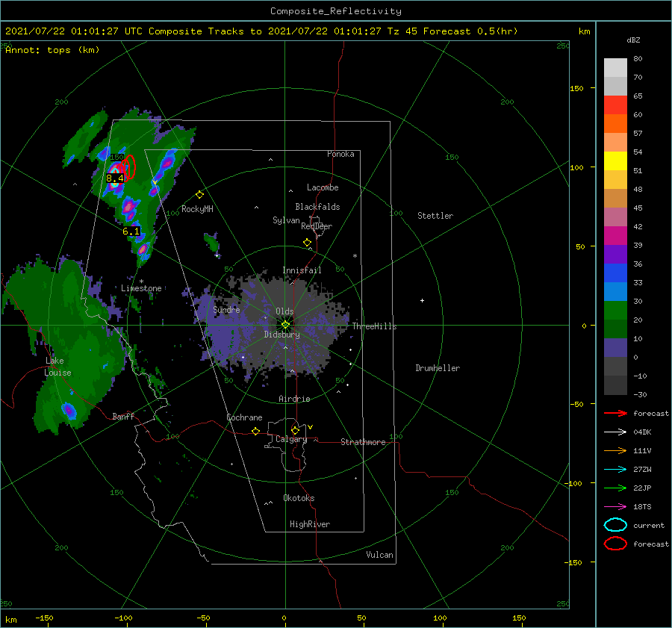Click the date-time forecast header line

(261, 31)
